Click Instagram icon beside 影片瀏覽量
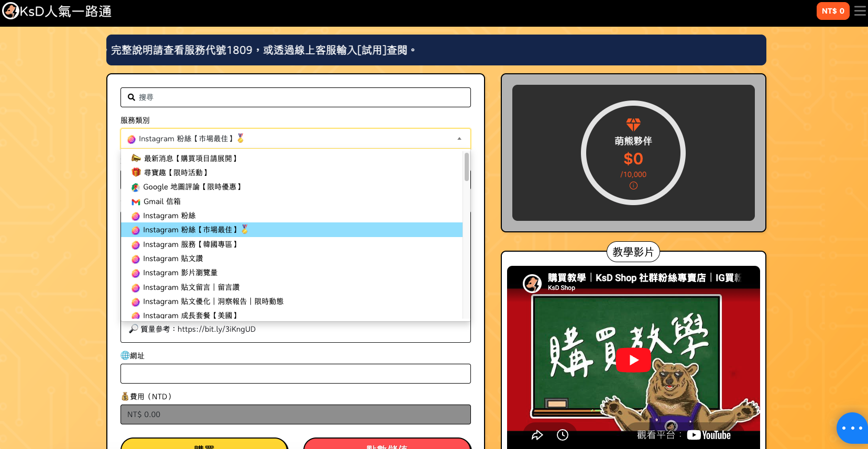 136,273
